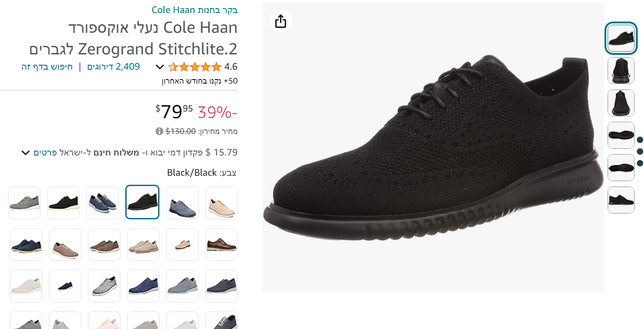Open the פרטים shipping details link
The image size is (644, 329).
click(x=45, y=152)
